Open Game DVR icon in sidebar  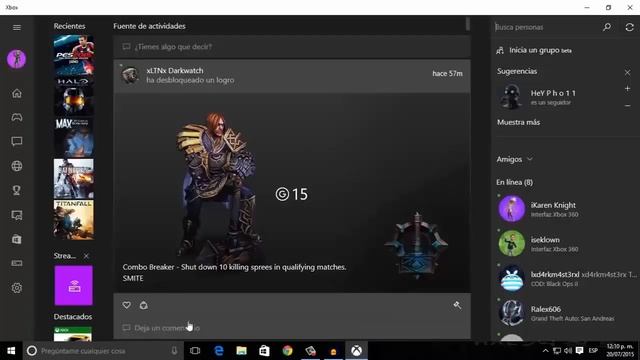[x=17, y=215]
